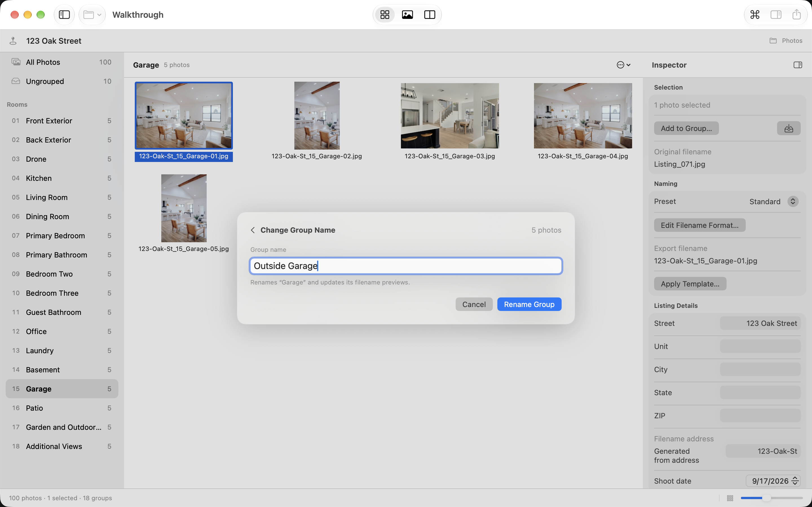Toggle the inspector panel from the toolbar
The height and width of the screenshot is (507, 812).
tap(776, 15)
